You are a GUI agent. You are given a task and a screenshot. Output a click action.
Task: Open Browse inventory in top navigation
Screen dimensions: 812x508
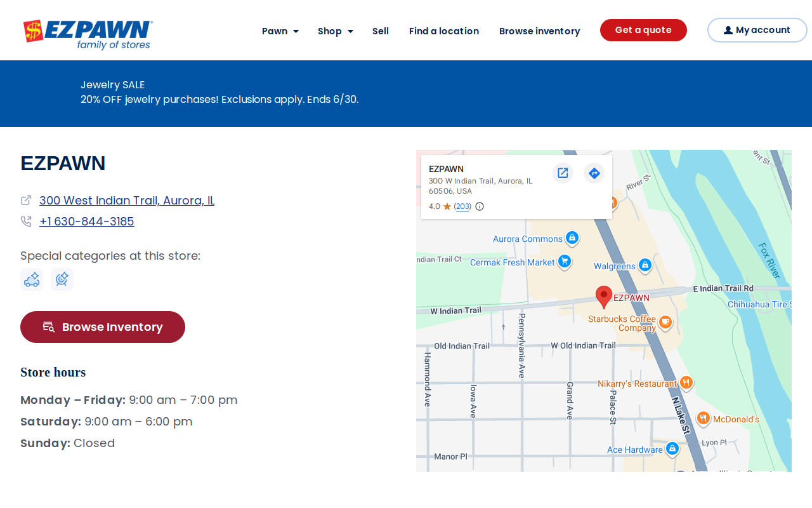pos(539,31)
